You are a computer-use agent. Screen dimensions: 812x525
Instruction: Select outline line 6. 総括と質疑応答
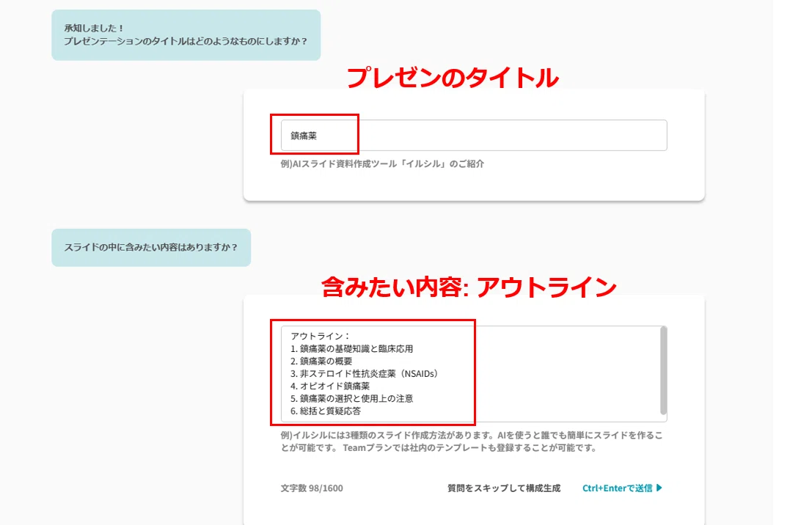(325, 411)
